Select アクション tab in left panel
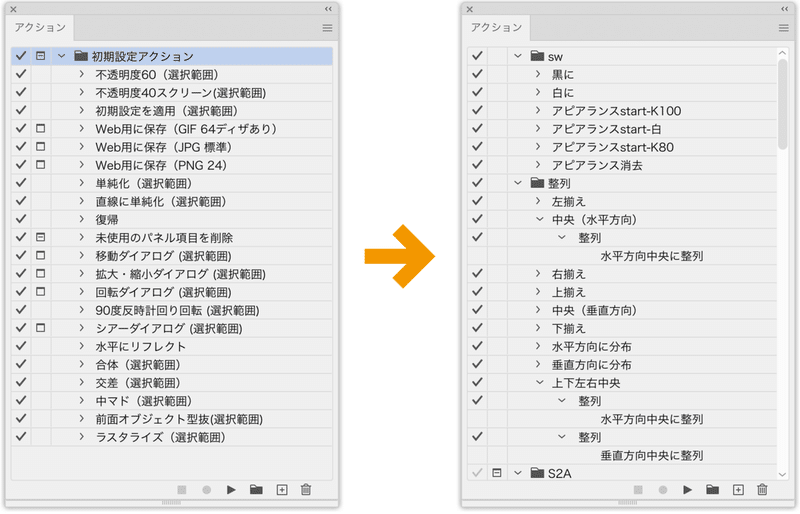 tap(40, 28)
